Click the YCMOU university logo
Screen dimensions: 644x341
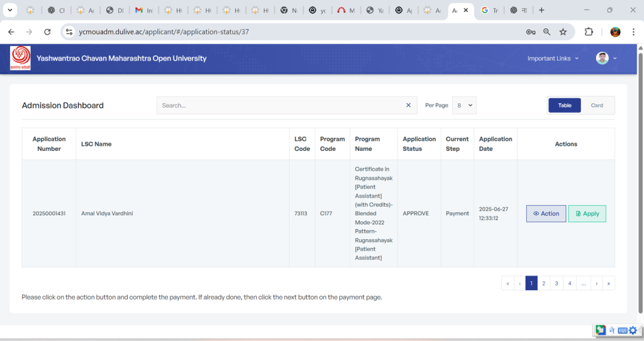pyautogui.click(x=20, y=59)
